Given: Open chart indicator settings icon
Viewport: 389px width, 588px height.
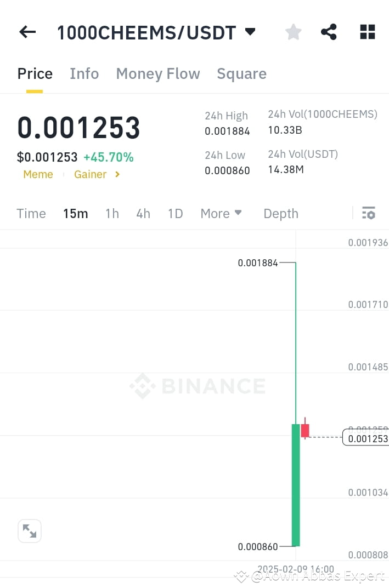Looking at the screenshot, I should pyautogui.click(x=369, y=213).
